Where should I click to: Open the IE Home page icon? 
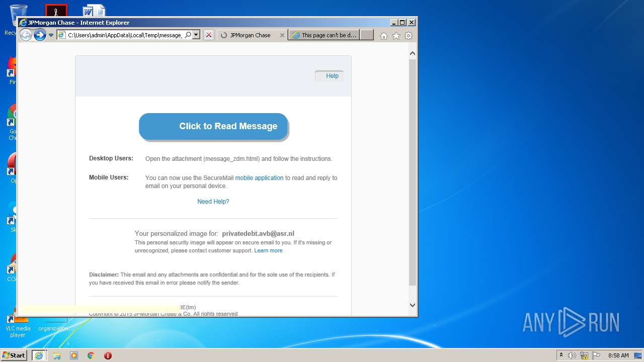pyautogui.click(x=384, y=36)
